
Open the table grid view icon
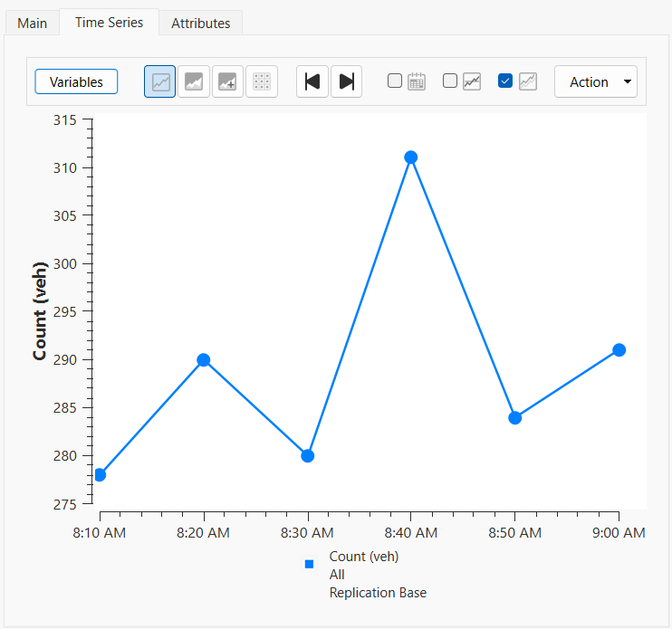pos(262,81)
